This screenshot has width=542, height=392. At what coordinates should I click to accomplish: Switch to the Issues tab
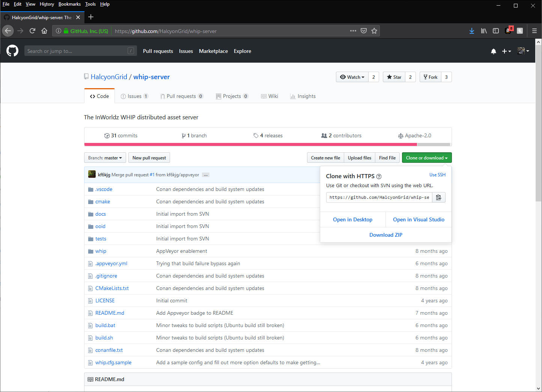point(134,96)
